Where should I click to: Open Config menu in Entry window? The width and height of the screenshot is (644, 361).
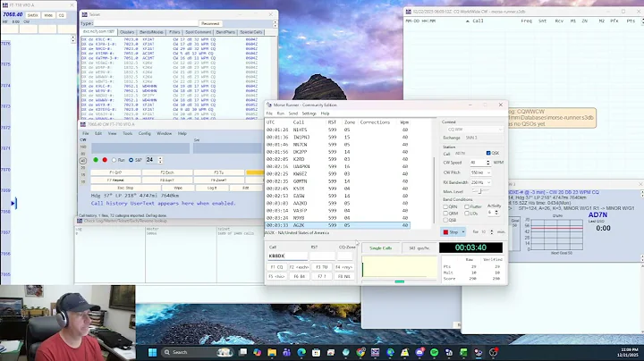145,133
